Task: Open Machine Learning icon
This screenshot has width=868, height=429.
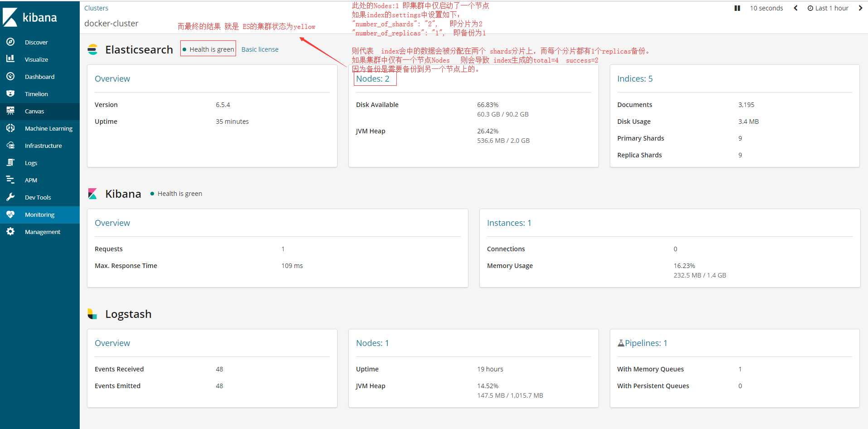Action: (10, 128)
